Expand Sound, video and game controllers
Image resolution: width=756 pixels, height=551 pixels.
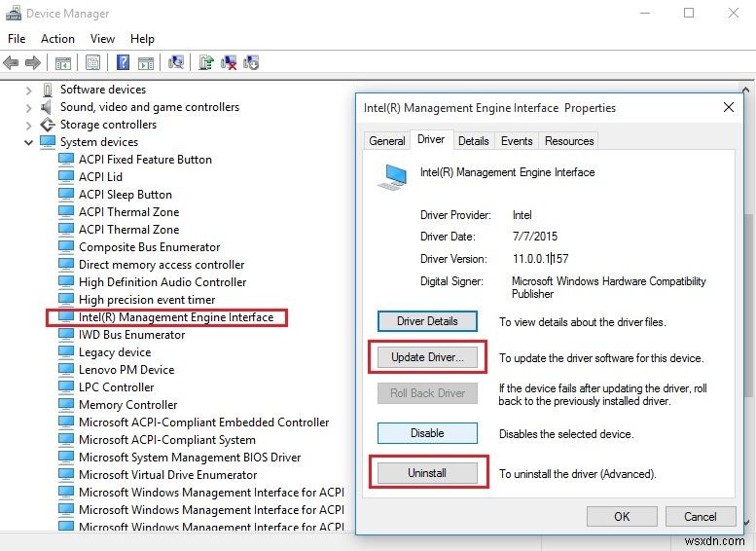pyautogui.click(x=28, y=108)
